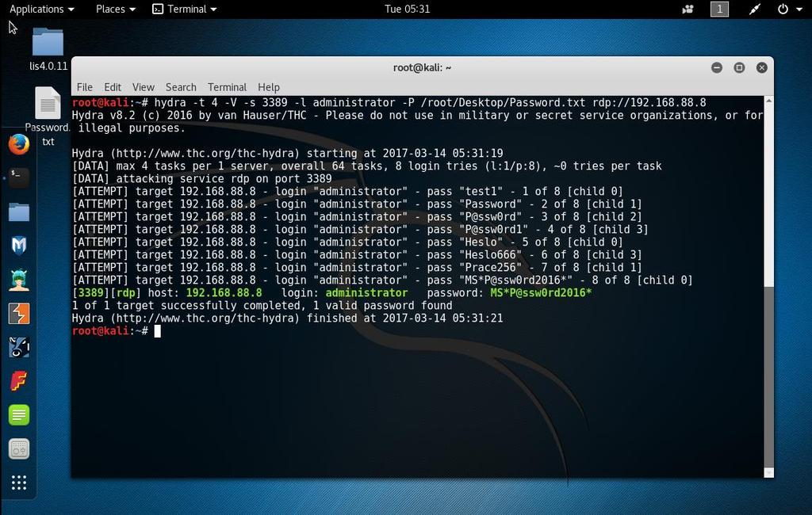812x515 pixels.
Task: Click the terminal prompt cursor
Action: (x=158, y=330)
